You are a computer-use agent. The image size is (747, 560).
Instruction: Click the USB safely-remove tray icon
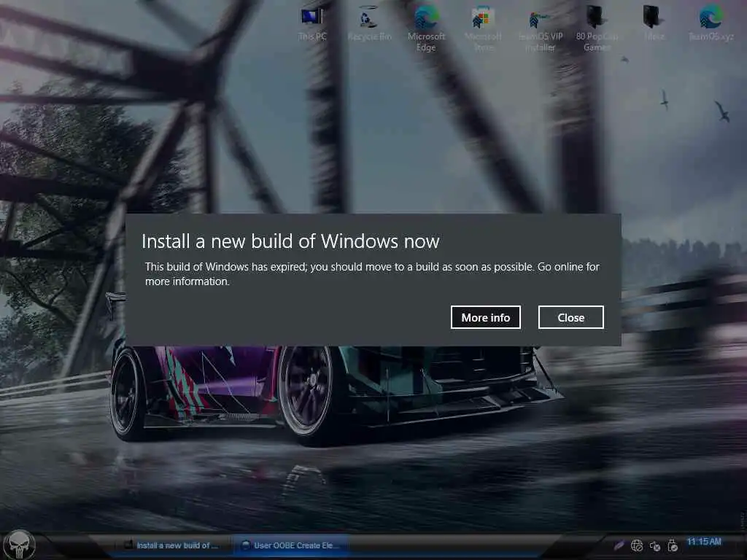672,545
